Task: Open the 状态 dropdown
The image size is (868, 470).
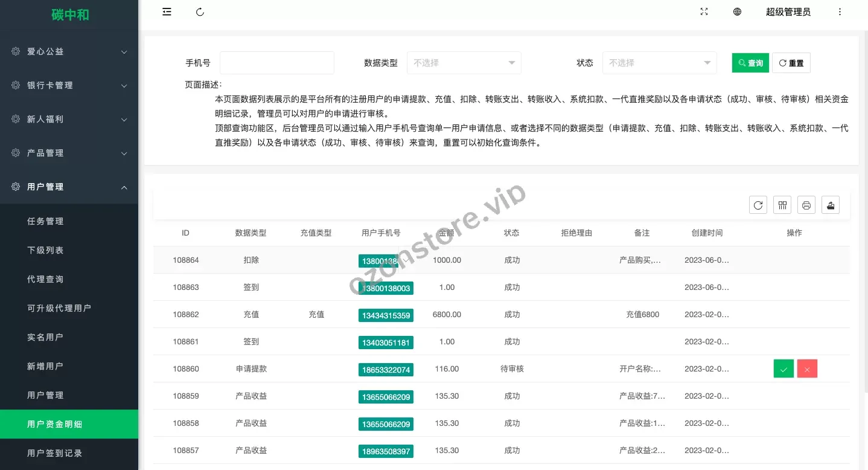Action: point(660,62)
